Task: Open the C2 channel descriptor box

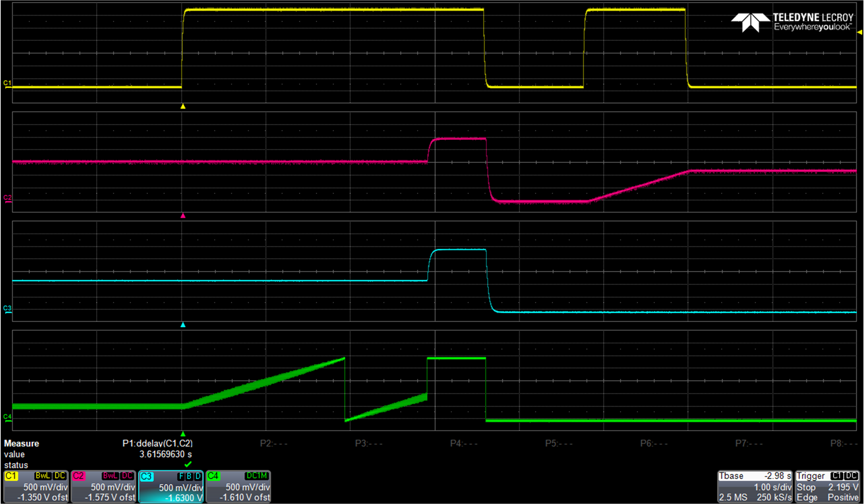Action: (103, 487)
